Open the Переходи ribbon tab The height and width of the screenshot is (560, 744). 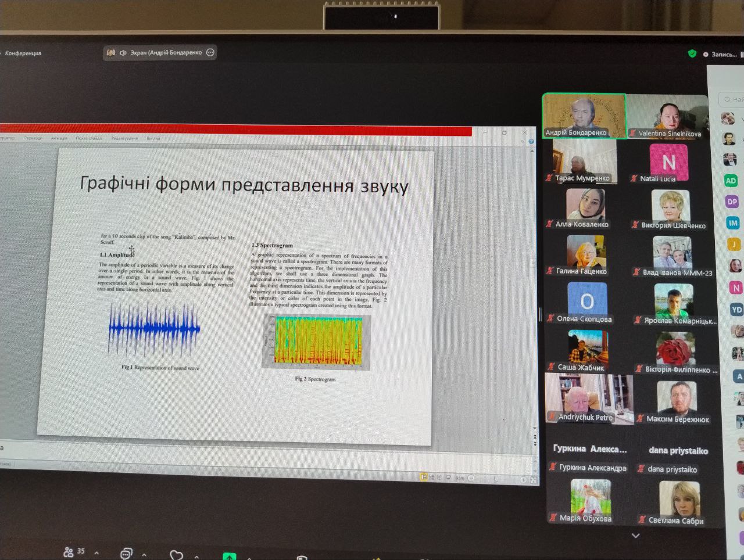click(33, 138)
